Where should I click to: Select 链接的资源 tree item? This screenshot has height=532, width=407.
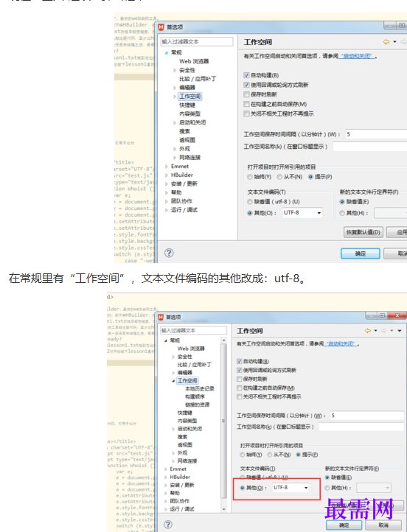(x=197, y=405)
